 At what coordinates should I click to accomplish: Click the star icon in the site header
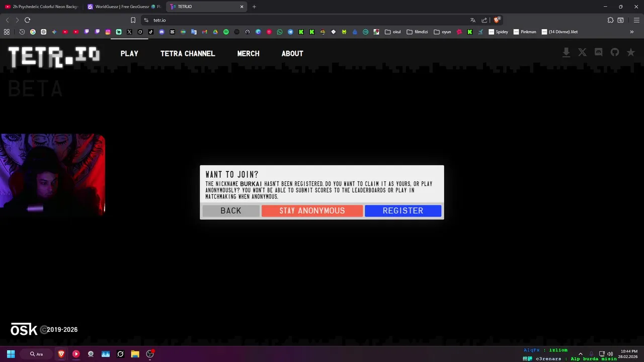[x=630, y=52]
